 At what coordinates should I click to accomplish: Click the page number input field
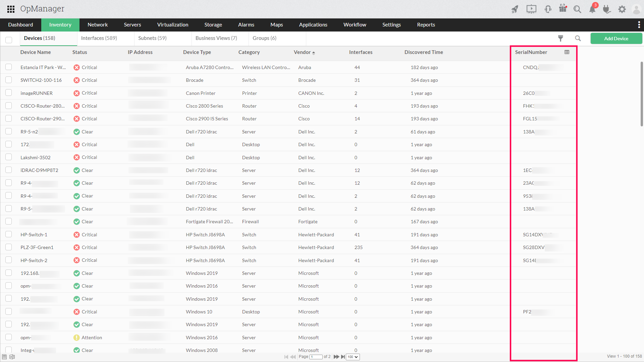click(x=316, y=357)
